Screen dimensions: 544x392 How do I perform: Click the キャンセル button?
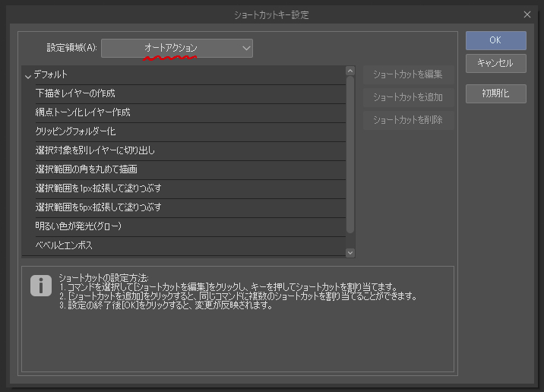point(496,63)
